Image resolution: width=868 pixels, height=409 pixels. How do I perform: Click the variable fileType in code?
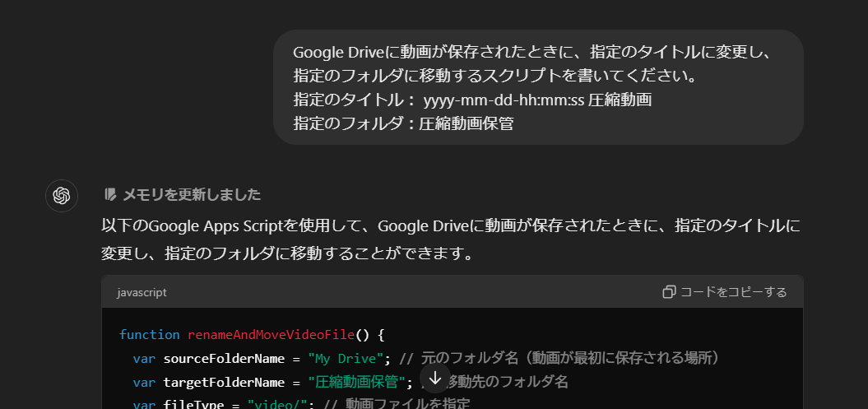coord(194,405)
